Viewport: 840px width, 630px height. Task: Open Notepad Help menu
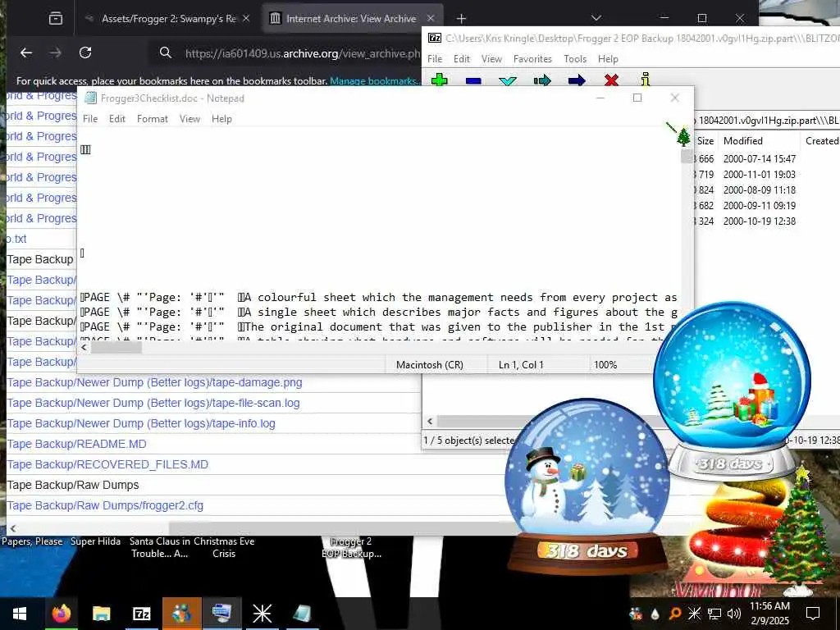(x=221, y=119)
